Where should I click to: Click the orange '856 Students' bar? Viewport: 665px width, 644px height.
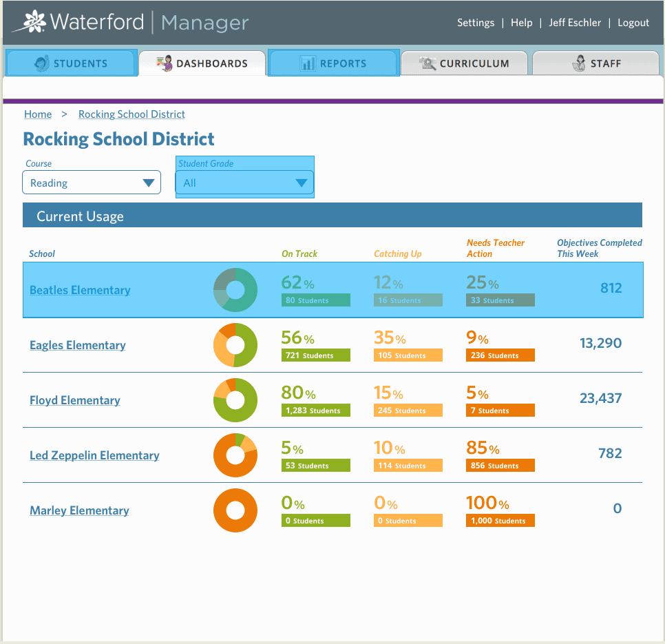(x=500, y=466)
